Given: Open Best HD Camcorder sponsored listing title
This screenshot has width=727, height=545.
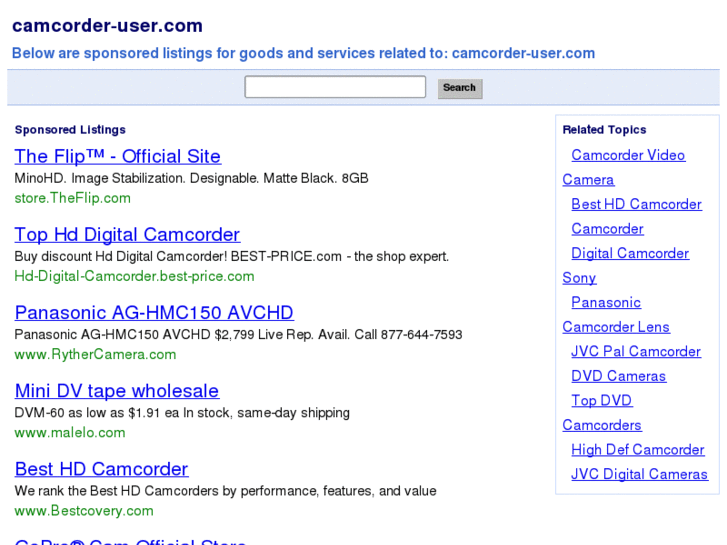Looking at the screenshot, I should click(x=101, y=469).
